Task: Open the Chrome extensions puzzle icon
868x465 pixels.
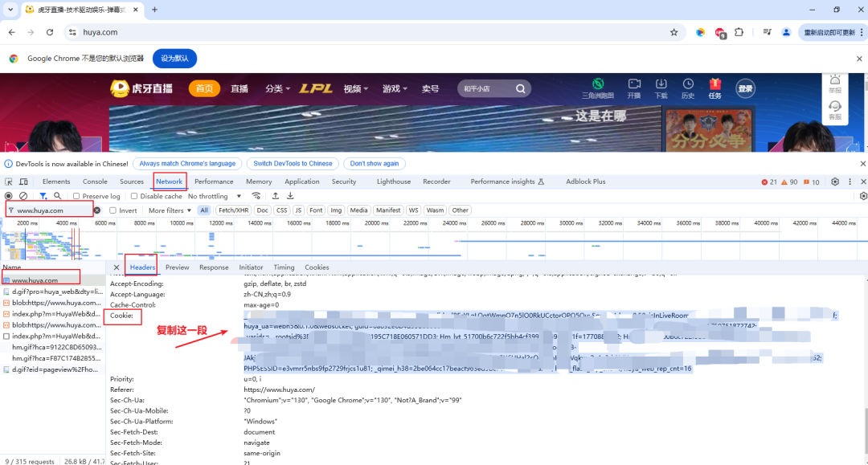Action: tap(739, 32)
